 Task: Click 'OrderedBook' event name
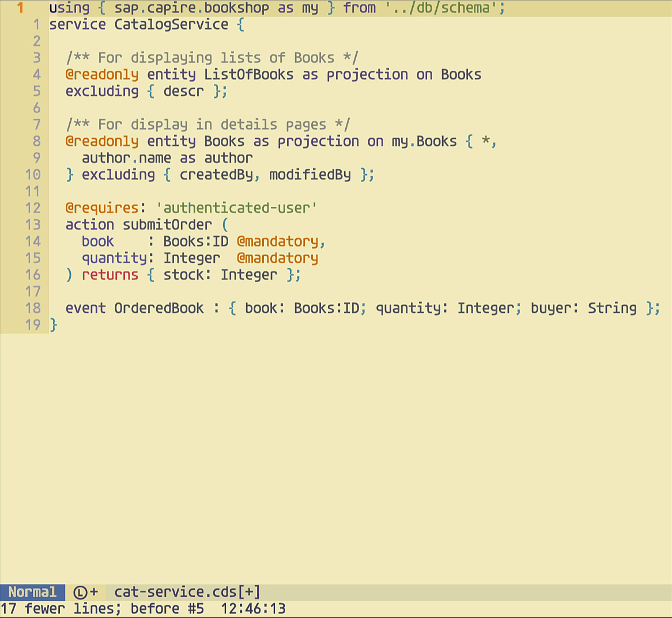point(159,308)
